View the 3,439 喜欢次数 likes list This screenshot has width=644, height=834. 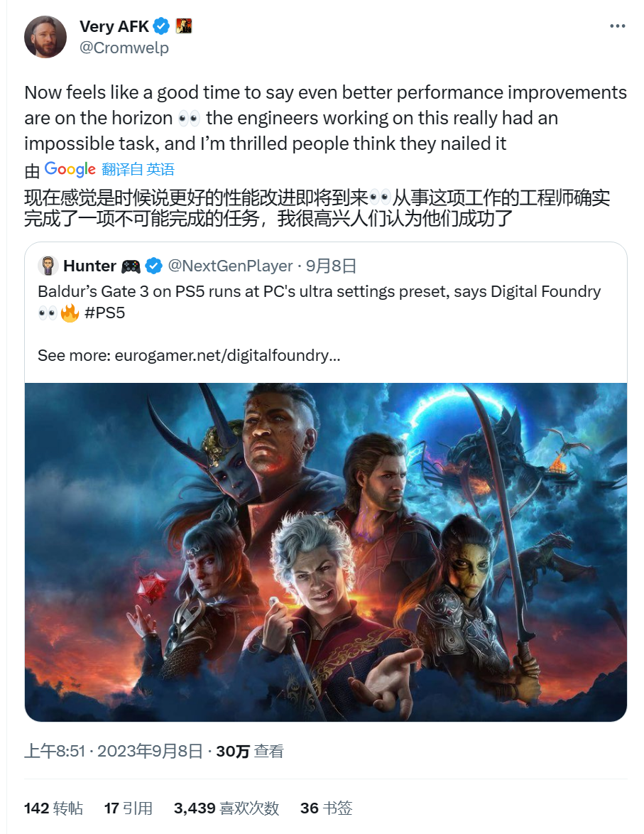click(226, 808)
